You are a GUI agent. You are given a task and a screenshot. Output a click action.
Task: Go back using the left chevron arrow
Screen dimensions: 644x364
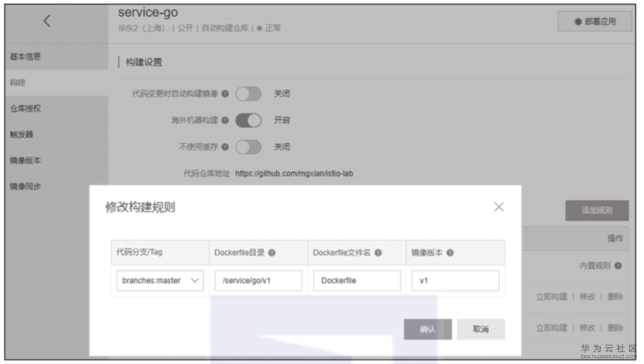tap(47, 21)
